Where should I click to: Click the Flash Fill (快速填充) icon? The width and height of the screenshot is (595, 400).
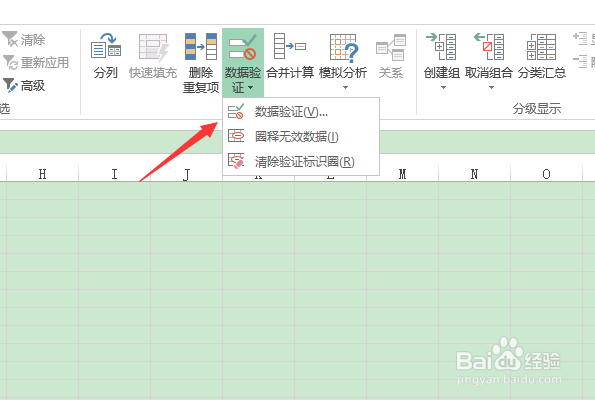(x=153, y=47)
